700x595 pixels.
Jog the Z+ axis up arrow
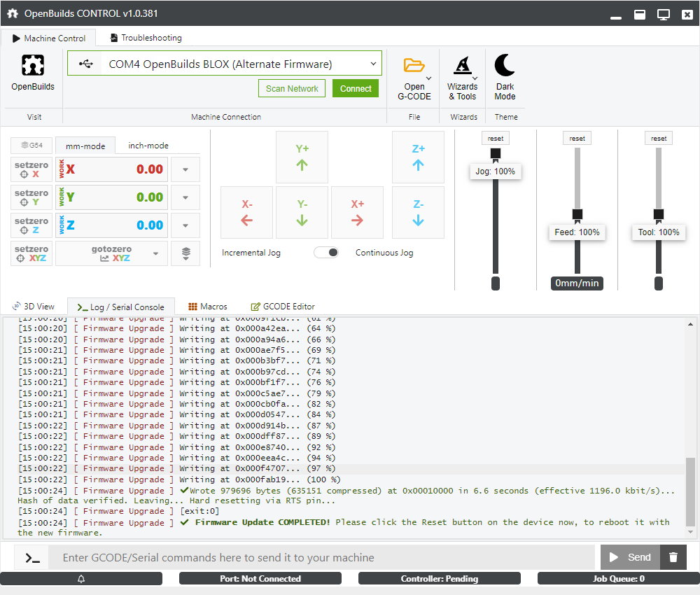click(x=418, y=157)
